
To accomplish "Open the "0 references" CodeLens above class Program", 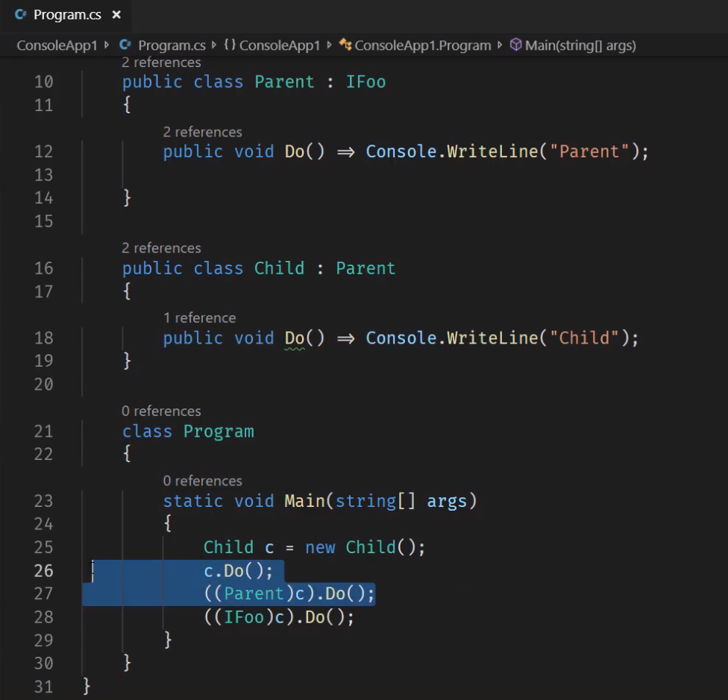I will click(x=161, y=411).
